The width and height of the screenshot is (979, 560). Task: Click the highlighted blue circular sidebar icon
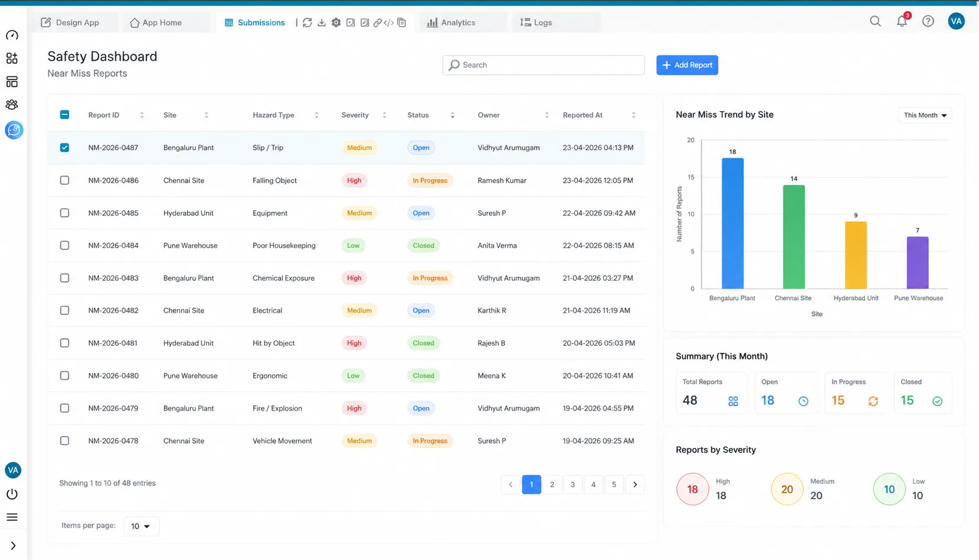pos(14,130)
